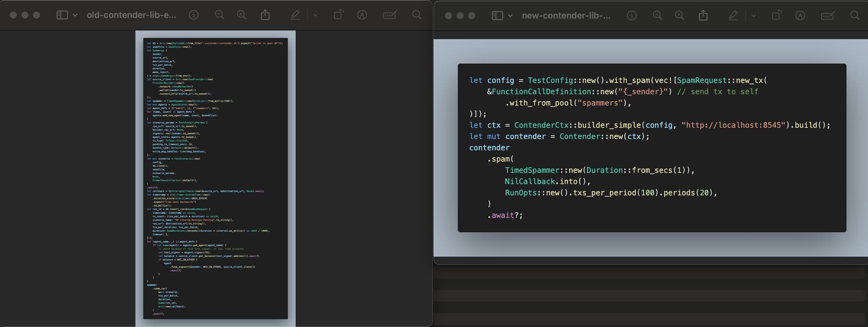
Task: Click the form filling icon in new-contender-lib window
Action: [827, 15]
